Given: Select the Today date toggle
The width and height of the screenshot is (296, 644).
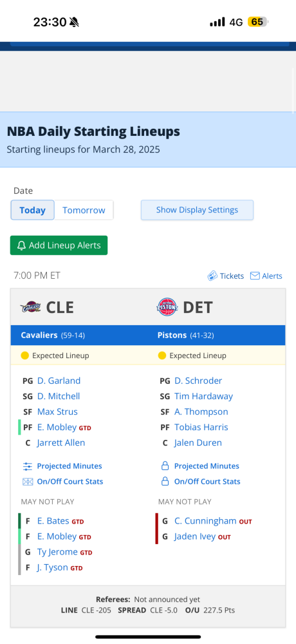Looking at the screenshot, I should [32, 211].
